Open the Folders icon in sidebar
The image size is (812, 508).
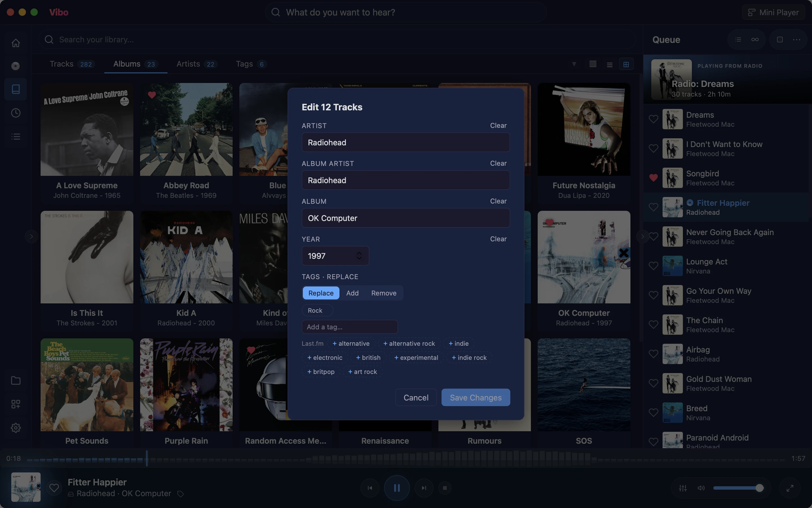16,380
